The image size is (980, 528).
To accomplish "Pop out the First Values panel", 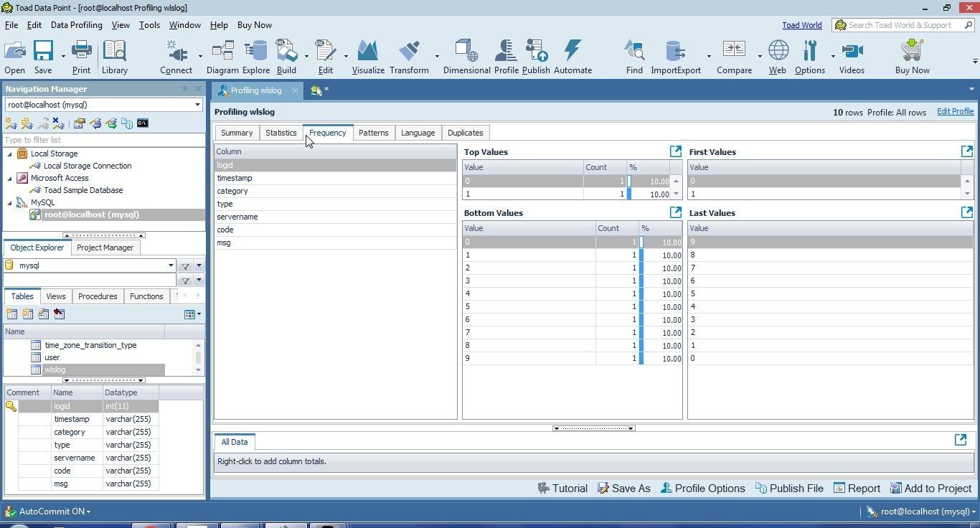I will click(966, 151).
